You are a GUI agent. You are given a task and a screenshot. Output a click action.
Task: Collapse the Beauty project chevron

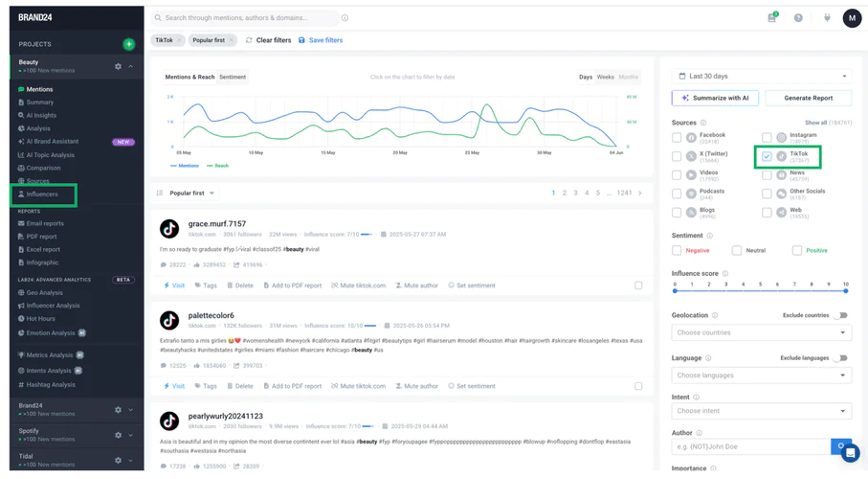point(131,66)
